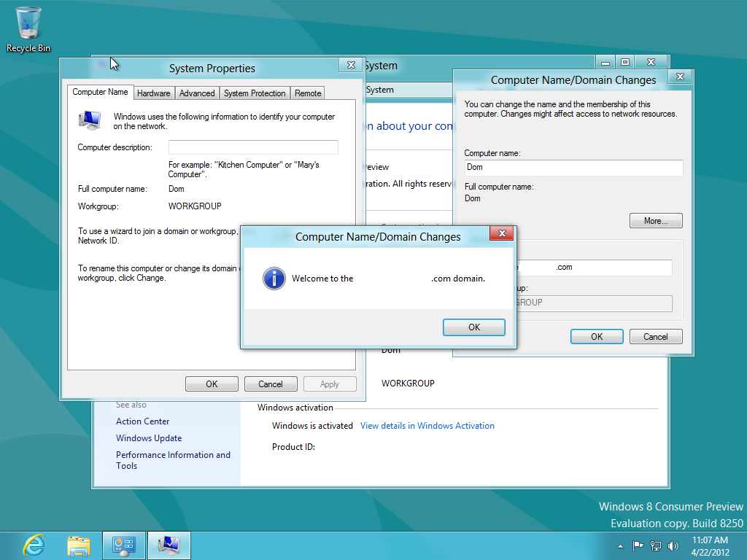The height and width of the screenshot is (560, 747).
Task: Click the WORKGROUP text in the System window
Action: [x=408, y=384]
